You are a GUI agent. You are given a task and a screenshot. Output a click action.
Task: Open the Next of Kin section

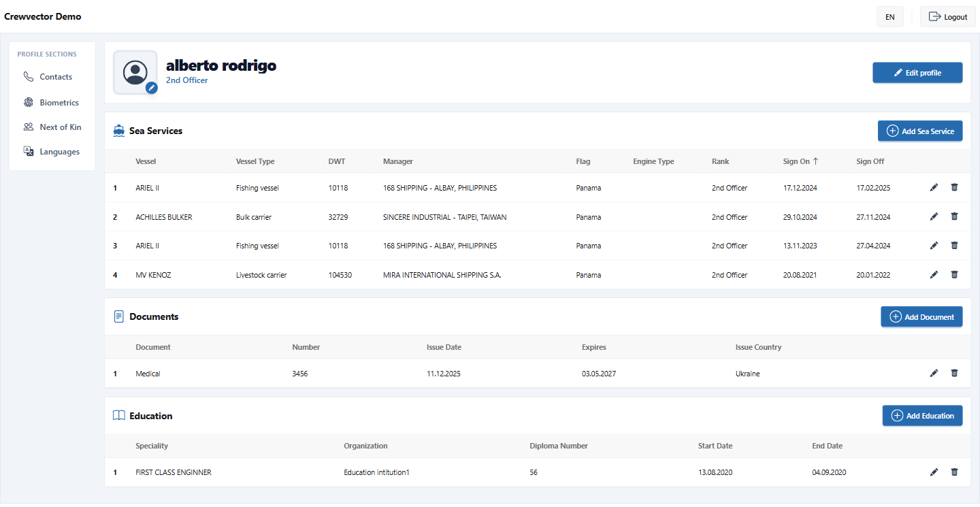(52, 127)
